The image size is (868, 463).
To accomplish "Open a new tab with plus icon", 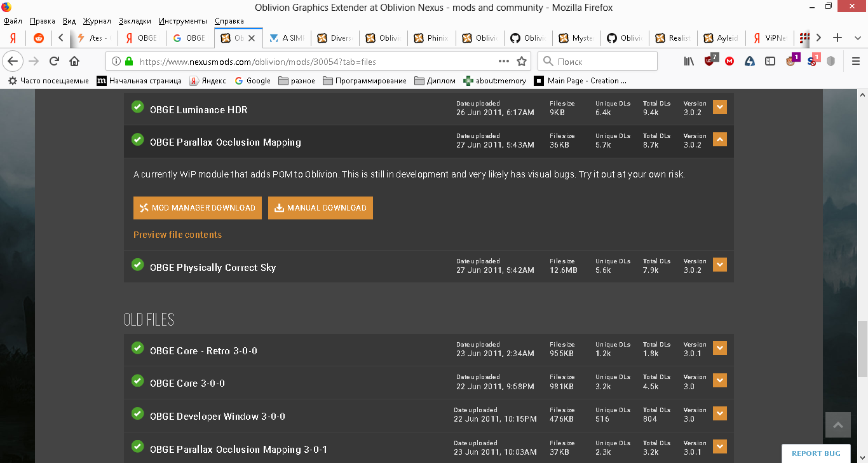I will pyautogui.click(x=837, y=38).
